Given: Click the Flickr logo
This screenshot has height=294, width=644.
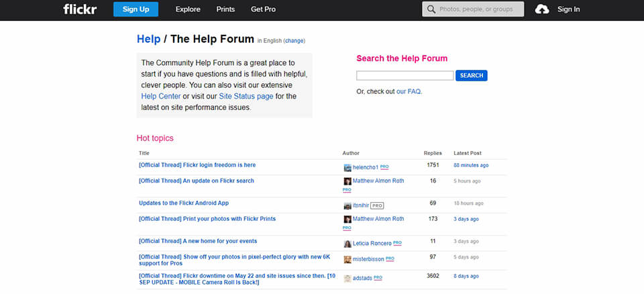Looking at the screenshot, I should (80, 9).
